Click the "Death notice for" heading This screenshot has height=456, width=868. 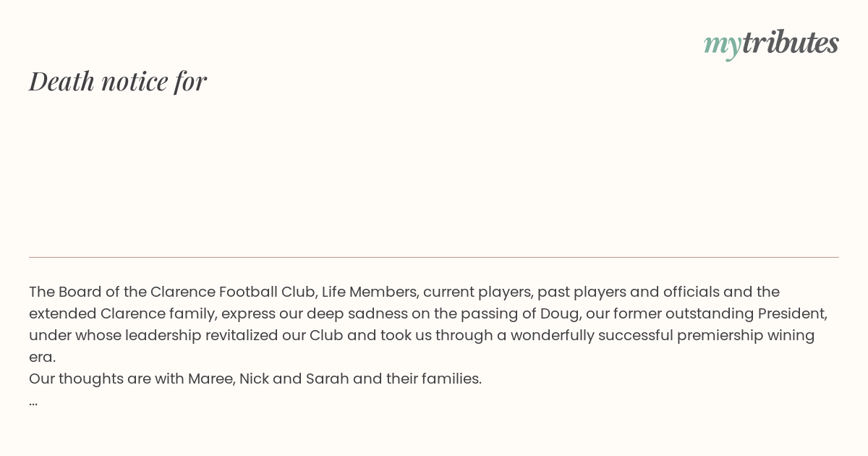click(x=118, y=81)
